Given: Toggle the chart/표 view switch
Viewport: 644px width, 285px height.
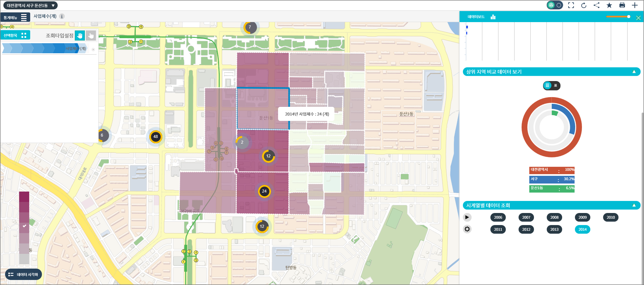Looking at the screenshot, I should [551, 86].
